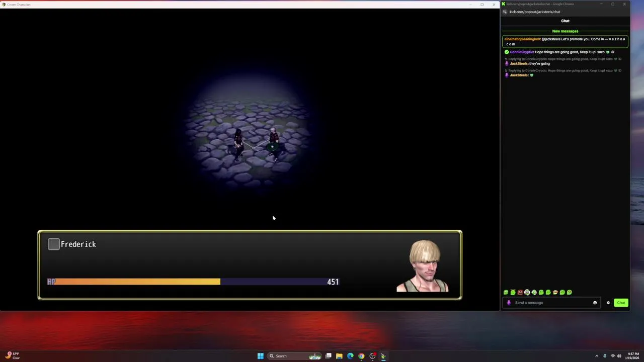This screenshot has width=644, height=362.
Task: Click ConnieCryptic's username in chat
Action: [522, 52]
